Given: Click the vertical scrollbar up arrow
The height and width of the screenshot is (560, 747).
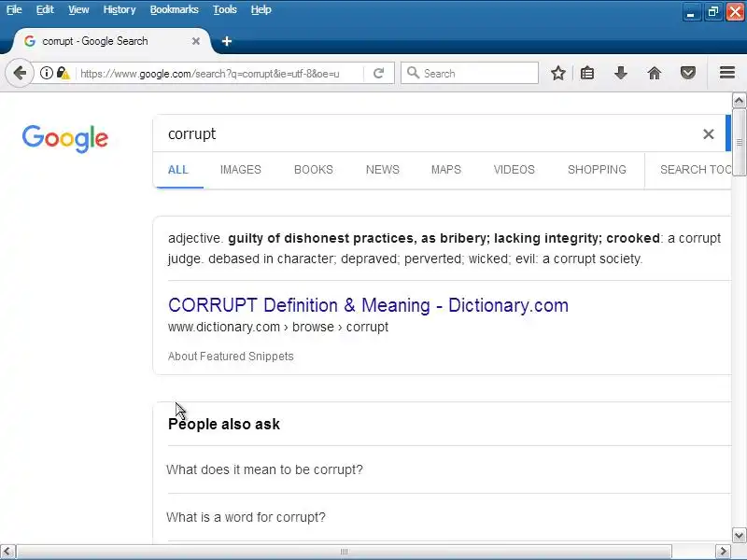Looking at the screenshot, I should (x=739, y=100).
